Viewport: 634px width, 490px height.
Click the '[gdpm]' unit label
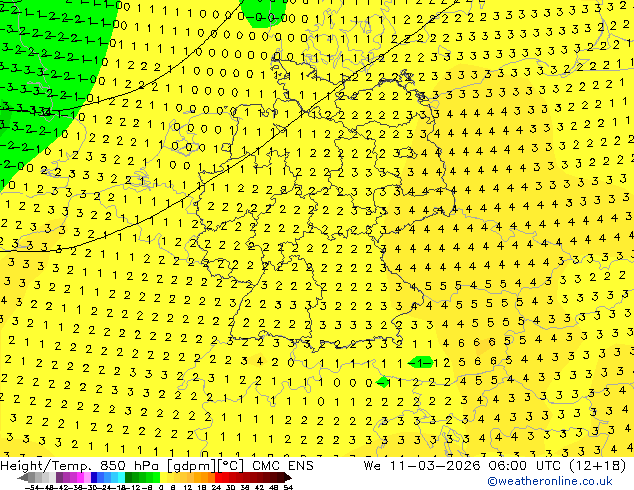click(x=193, y=466)
